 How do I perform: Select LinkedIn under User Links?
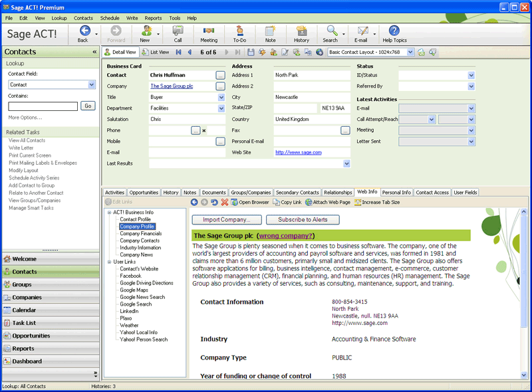[x=129, y=312]
